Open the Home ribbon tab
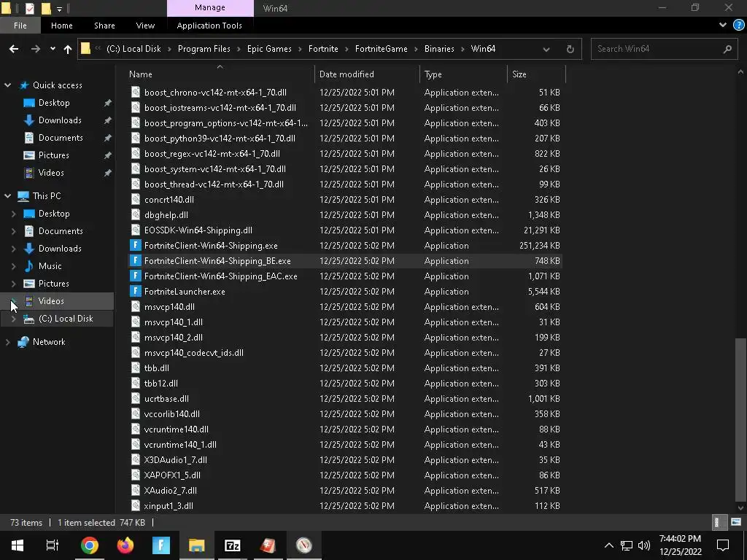The image size is (747, 560). [62, 26]
